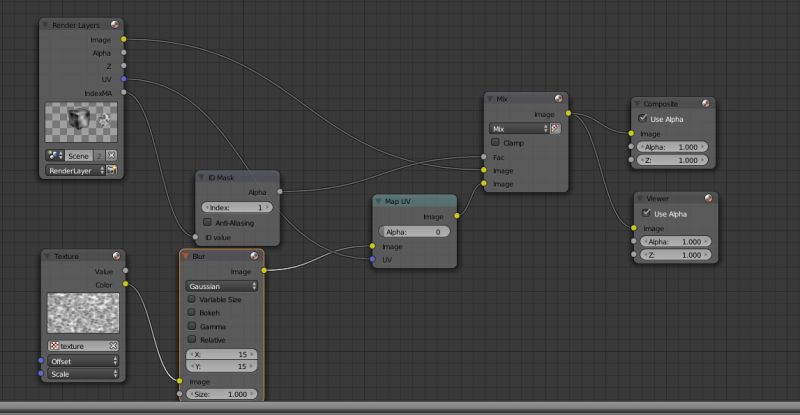
Task: Click the Offset vector field on Texture node
Action: [x=83, y=361]
